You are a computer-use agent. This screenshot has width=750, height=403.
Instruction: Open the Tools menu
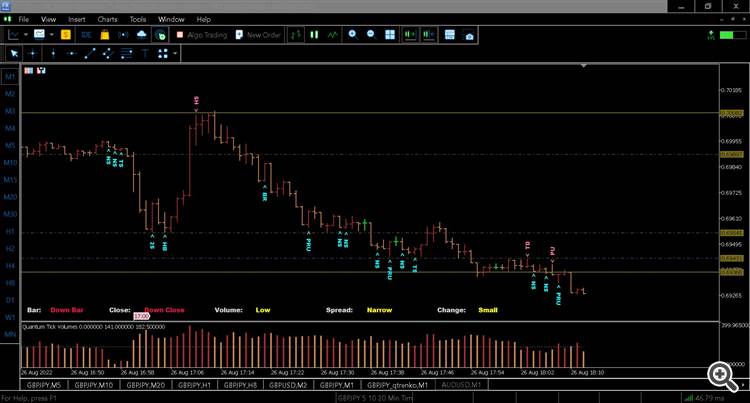[138, 19]
